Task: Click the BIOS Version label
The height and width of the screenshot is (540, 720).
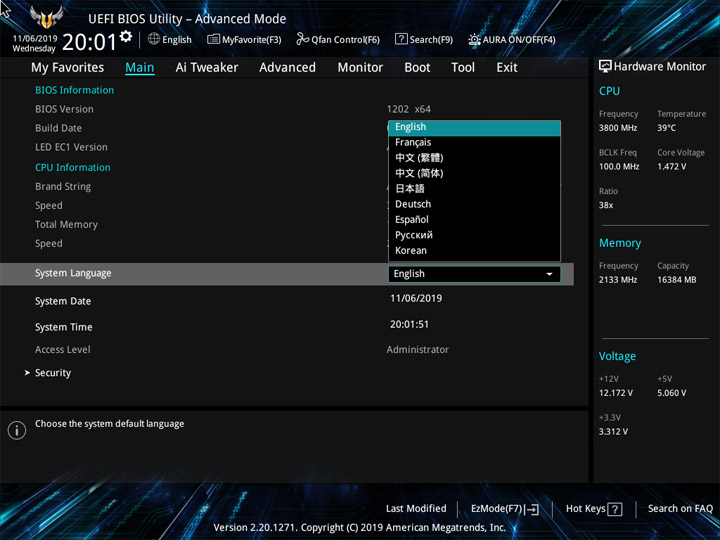Action: [x=64, y=109]
